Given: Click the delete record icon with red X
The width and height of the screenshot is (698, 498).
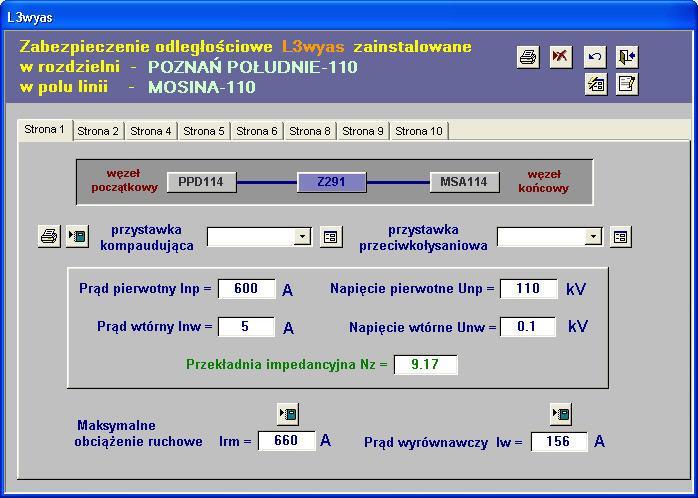Looking at the screenshot, I should click(x=560, y=57).
